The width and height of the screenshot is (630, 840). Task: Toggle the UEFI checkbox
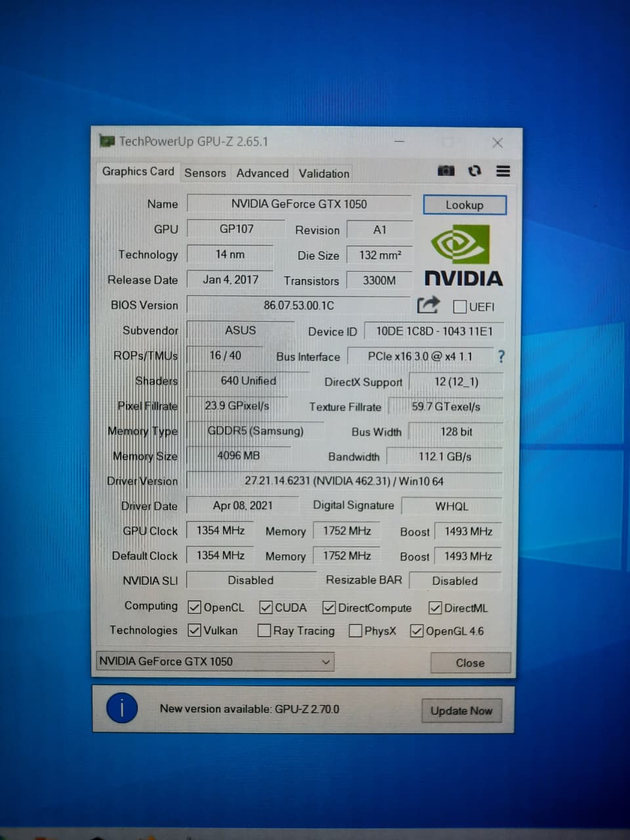[460, 306]
